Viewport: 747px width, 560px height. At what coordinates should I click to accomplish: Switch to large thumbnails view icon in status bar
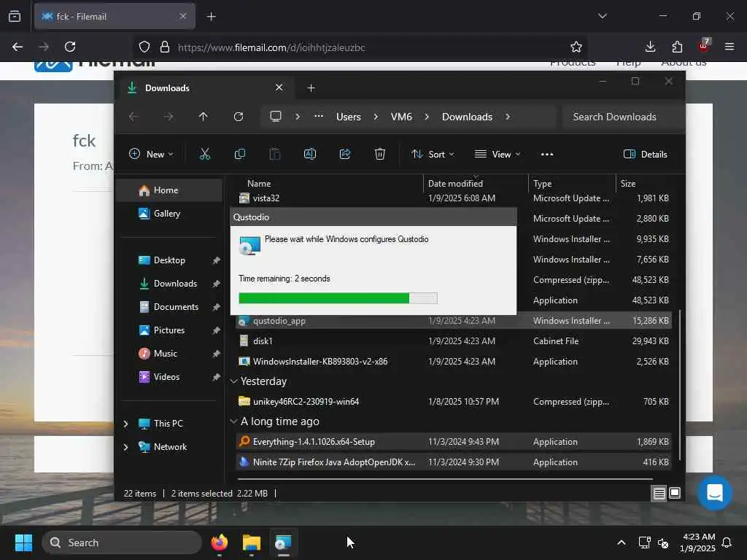(x=675, y=494)
